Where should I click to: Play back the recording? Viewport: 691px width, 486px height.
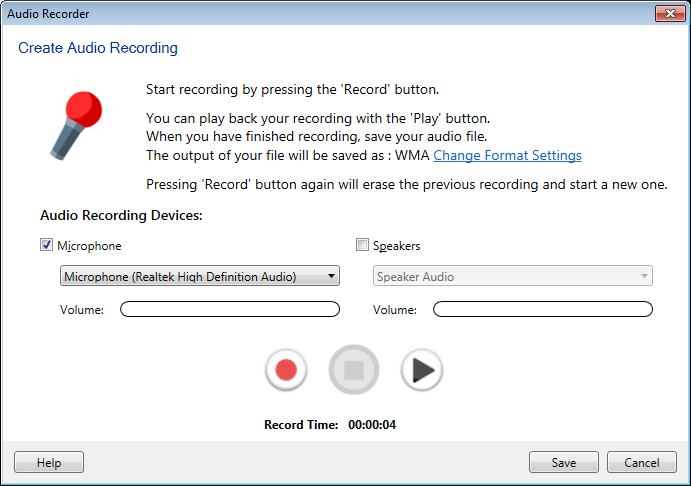(421, 370)
